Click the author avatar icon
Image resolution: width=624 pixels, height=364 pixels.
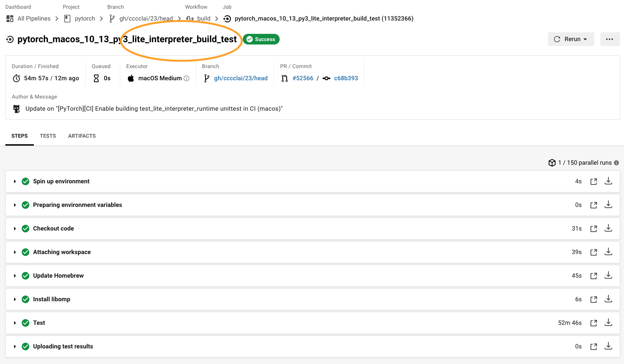(16, 109)
